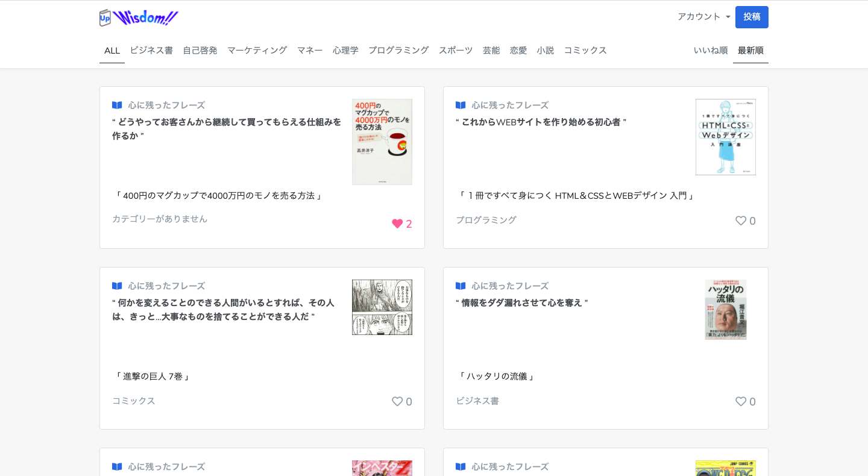Click the book icon on the 進撃の巨人 card

tap(117, 286)
